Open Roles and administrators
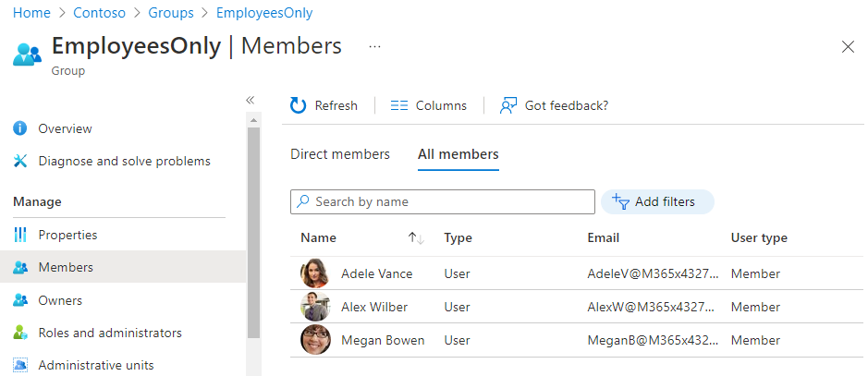 point(109,333)
